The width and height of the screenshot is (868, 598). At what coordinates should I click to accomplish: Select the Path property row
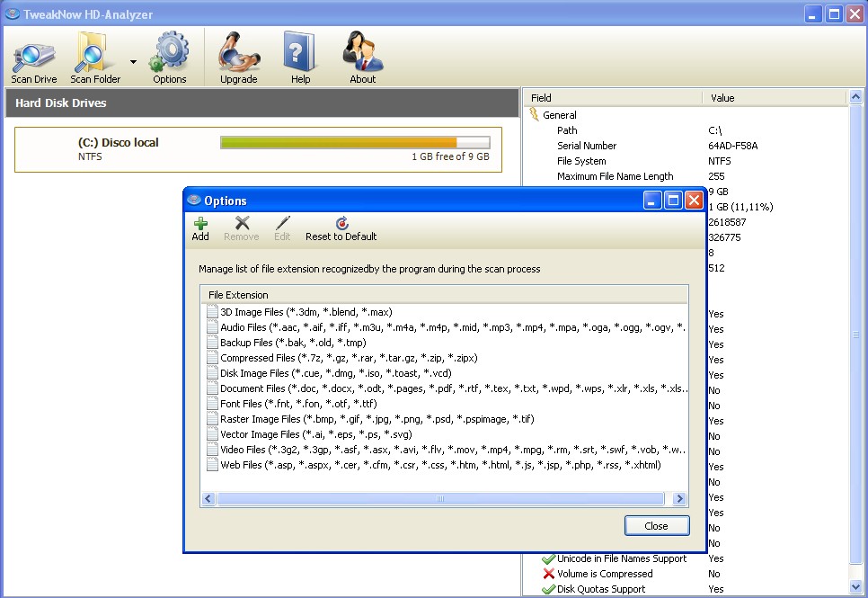tap(686, 130)
